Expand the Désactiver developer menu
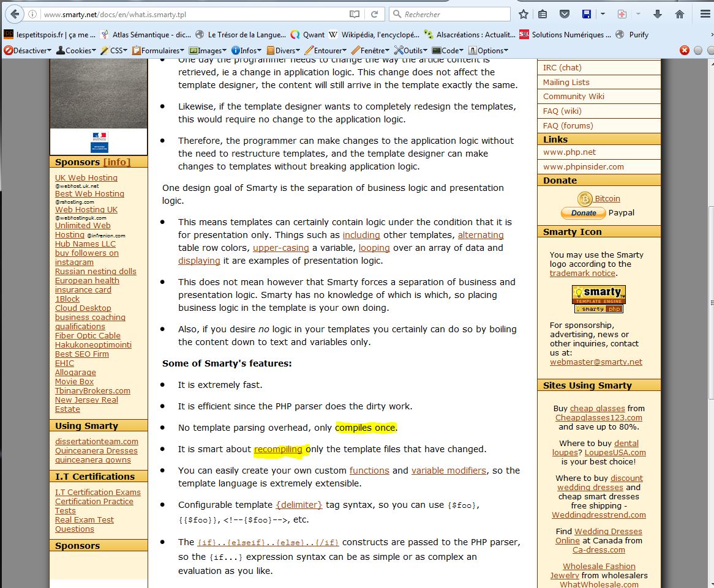Image resolution: width=714 pixels, height=588 pixels. pos(28,51)
